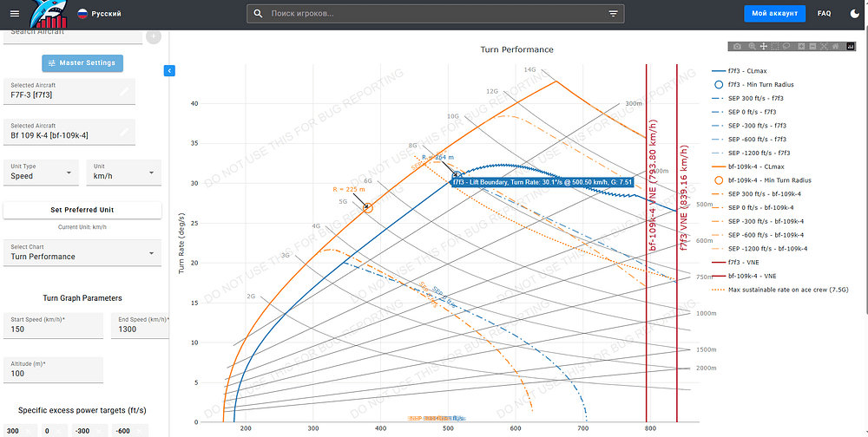The image size is (868, 437).
Task: Click the autoscale chart icon
Action: [x=824, y=46]
